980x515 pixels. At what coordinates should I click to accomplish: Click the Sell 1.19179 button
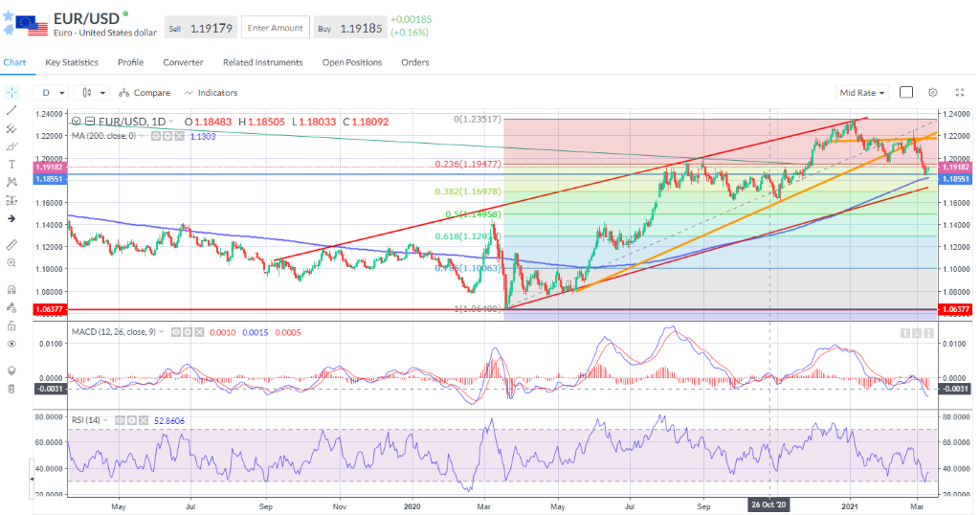click(x=200, y=28)
